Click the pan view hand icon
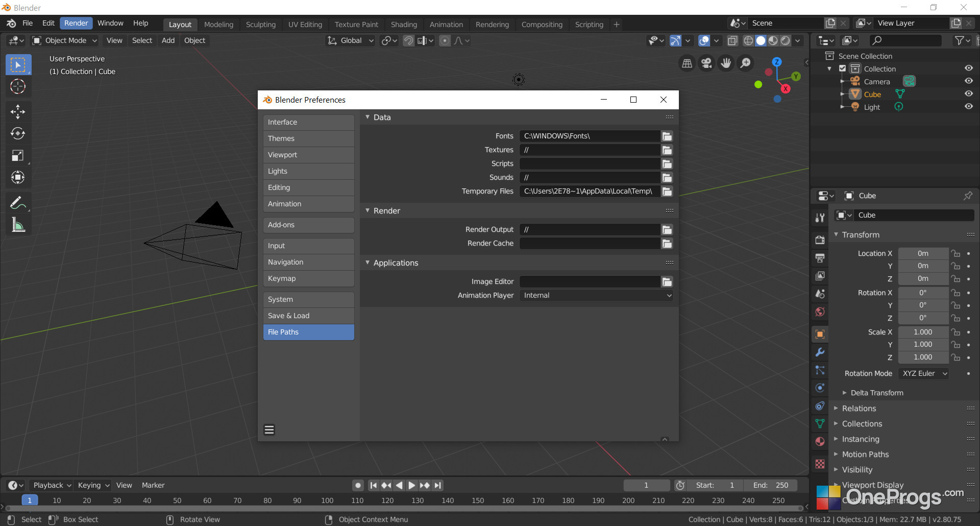 726,63
